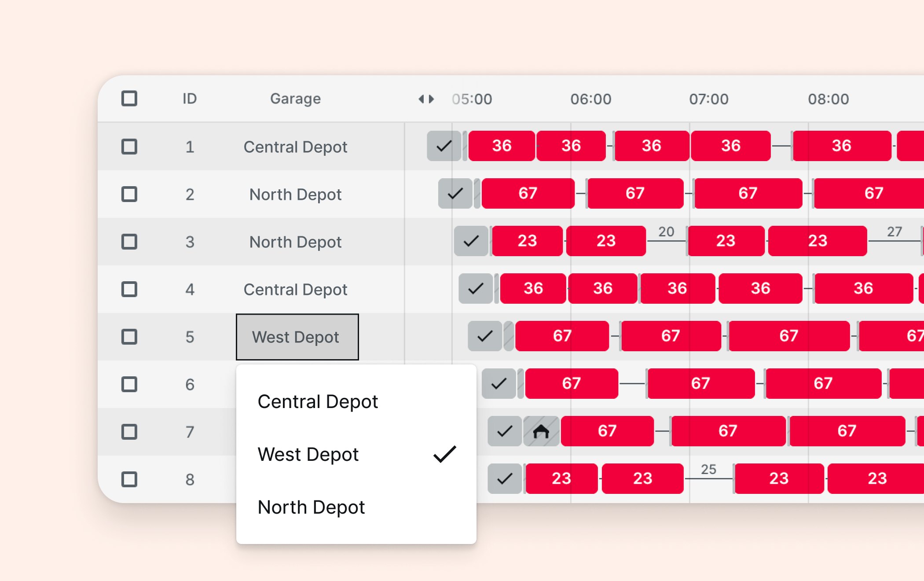Screen dimensions: 924x581
Task: Click the ID column header
Action: 190,99
